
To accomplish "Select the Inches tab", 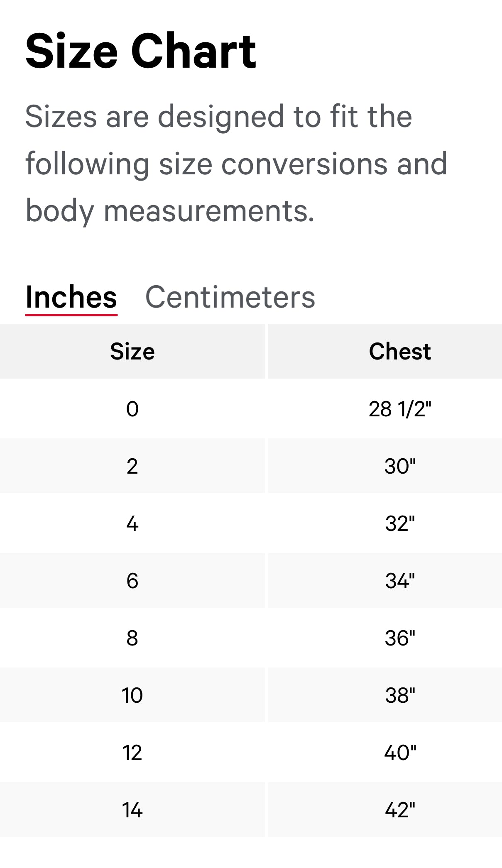I will (71, 297).
